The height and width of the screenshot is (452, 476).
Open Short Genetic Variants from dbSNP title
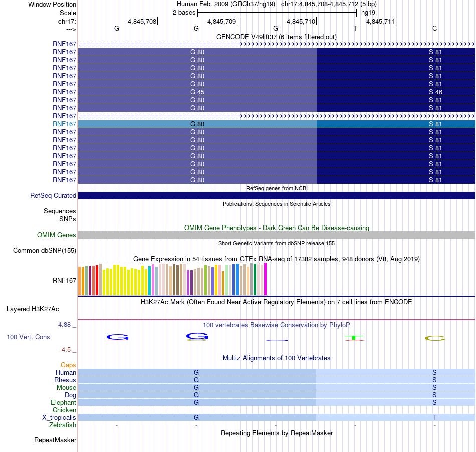point(276,243)
